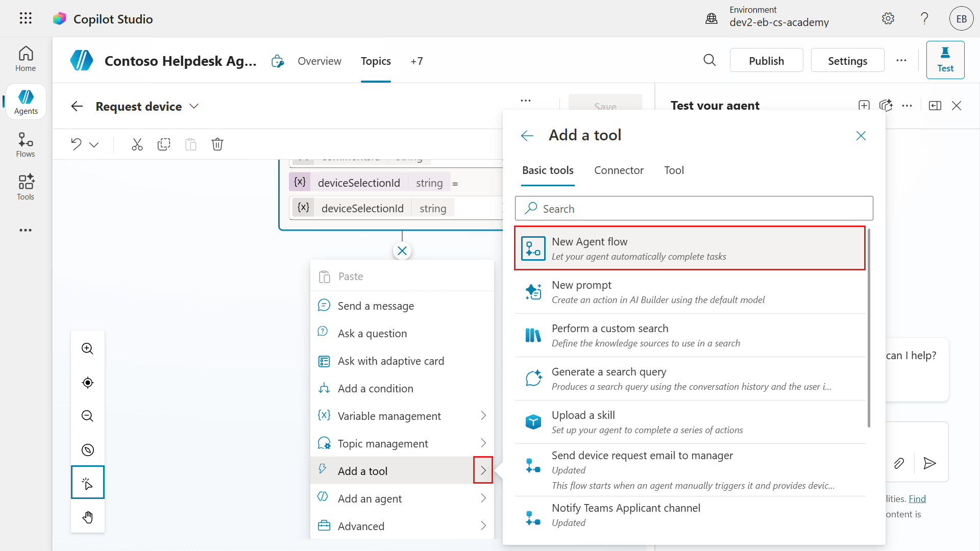Click the reset to center target icon
Screen dimensions: 980x551
(88, 382)
